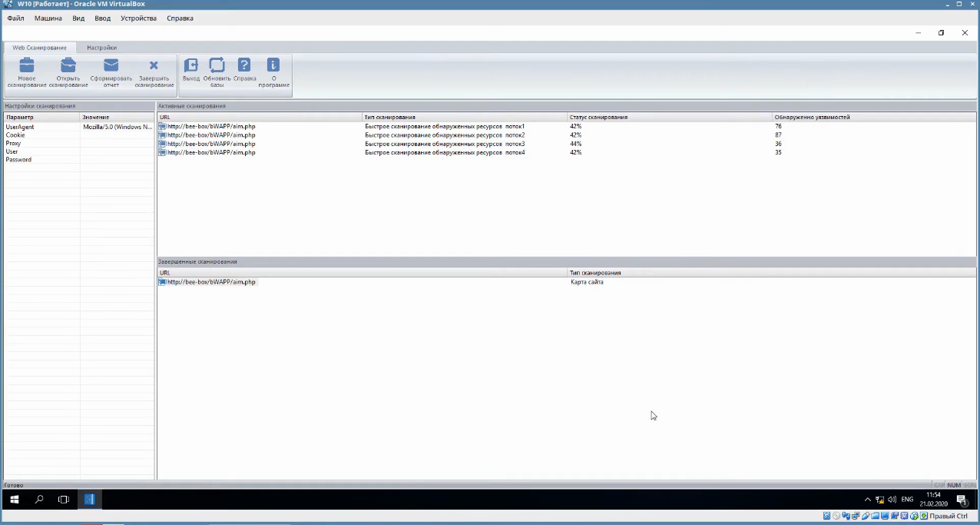Image resolution: width=980 pixels, height=525 pixels.
Task: Open the Устройства menu
Action: click(138, 18)
